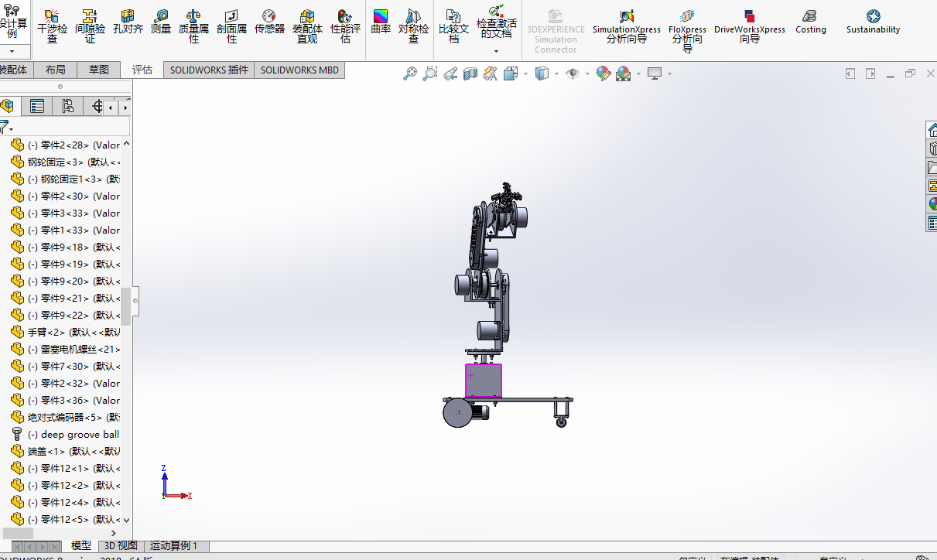The height and width of the screenshot is (560, 937).
Task: Run Interference Detection (干涉检查)
Action: [x=52, y=26]
